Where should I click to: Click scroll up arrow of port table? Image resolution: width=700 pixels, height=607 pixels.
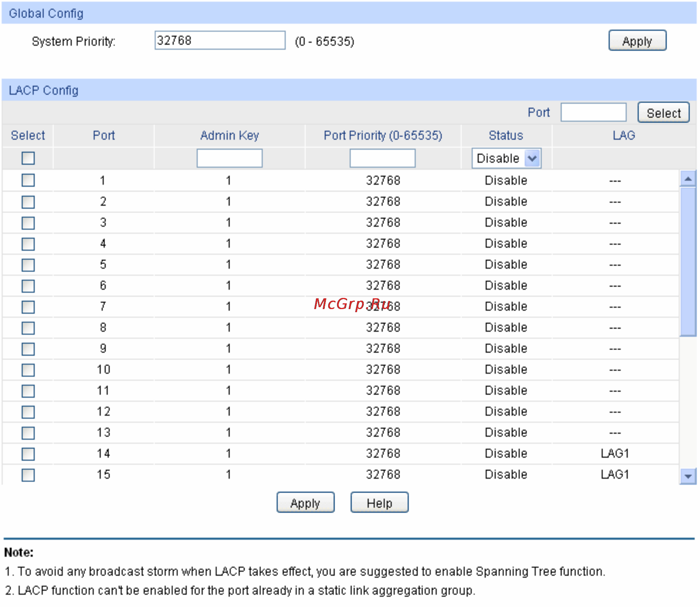pos(688,179)
